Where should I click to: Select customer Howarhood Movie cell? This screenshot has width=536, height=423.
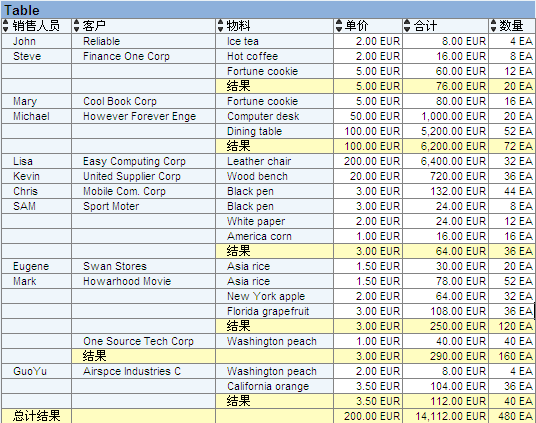tap(144, 281)
